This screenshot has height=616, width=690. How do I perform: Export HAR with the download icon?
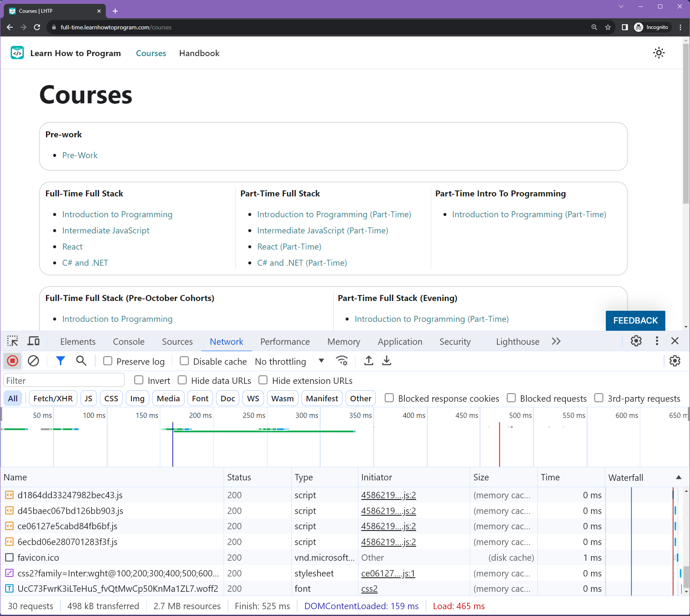point(386,361)
